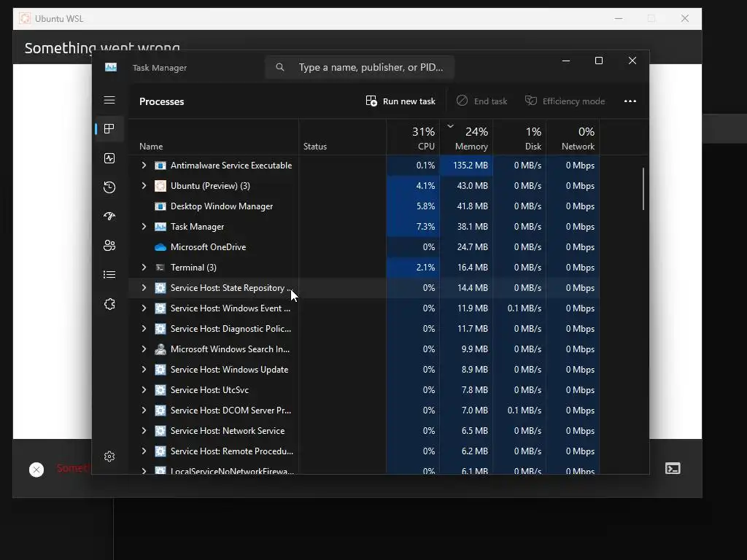
Task: Sort processes by the Status column
Action: (343, 137)
